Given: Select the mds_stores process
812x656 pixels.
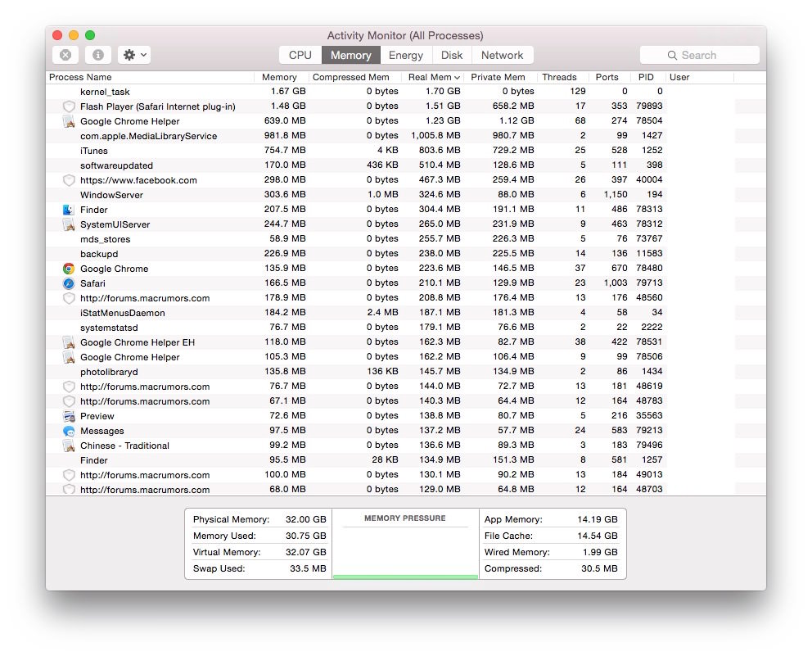Looking at the screenshot, I should pos(406,239).
